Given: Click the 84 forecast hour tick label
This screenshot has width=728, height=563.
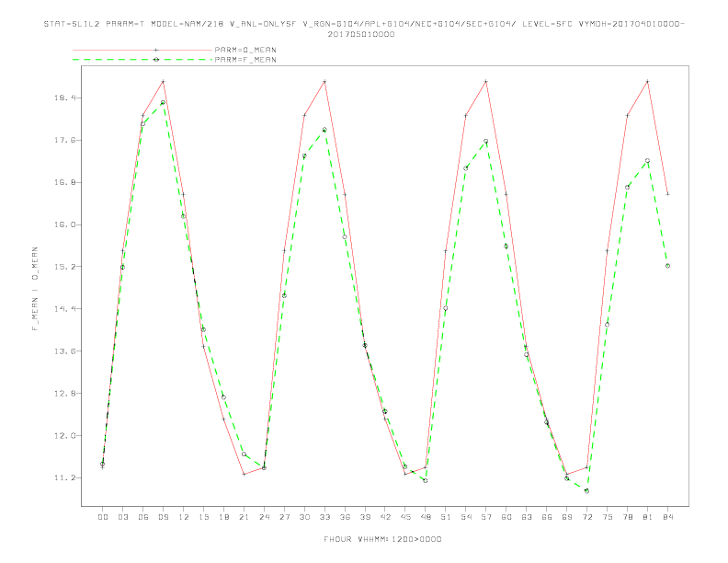Looking at the screenshot, I should [x=668, y=517].
